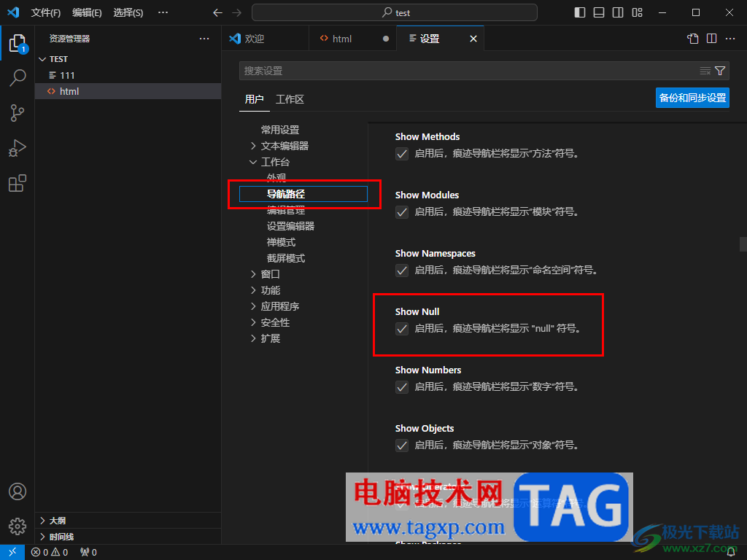The image size is (747, 560).
Task: Go forward with the right arrow
Action: (237, 13)
